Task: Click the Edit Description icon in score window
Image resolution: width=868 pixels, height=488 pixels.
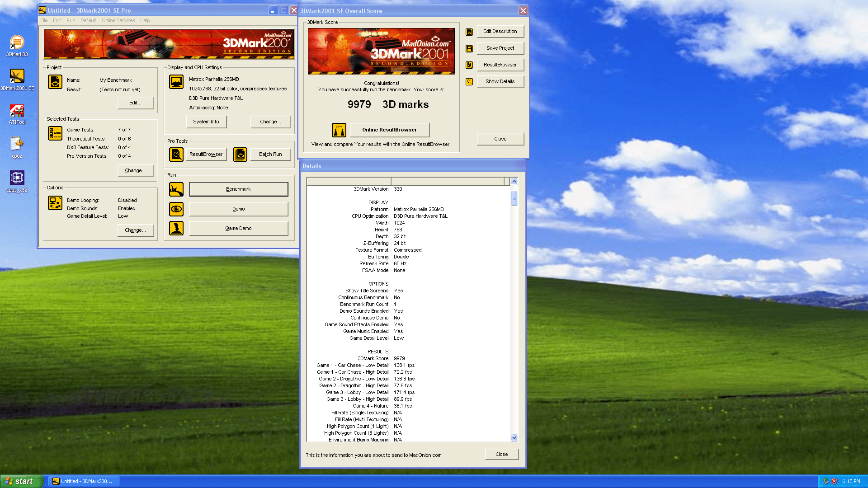Action: (x=469, y=32)
